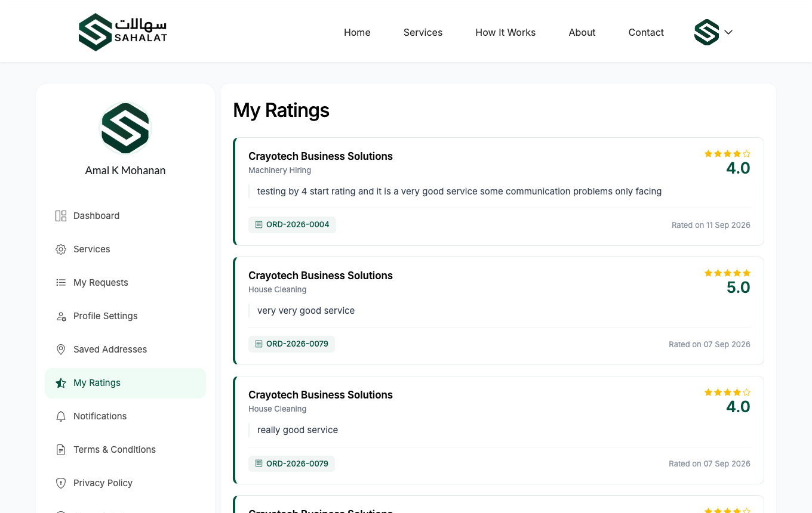Open Profile Settings
812x513 pixels.
pyautogui.click(x=125, y=316)
